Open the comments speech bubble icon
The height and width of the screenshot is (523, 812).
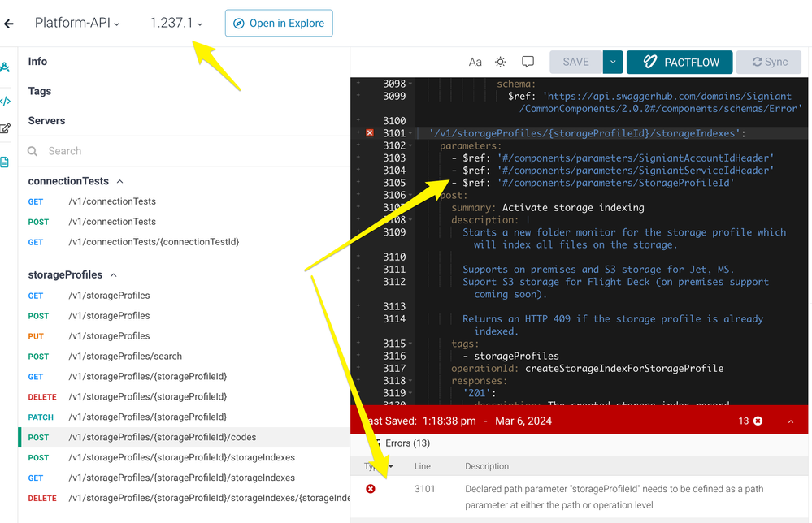click(528, 62)
